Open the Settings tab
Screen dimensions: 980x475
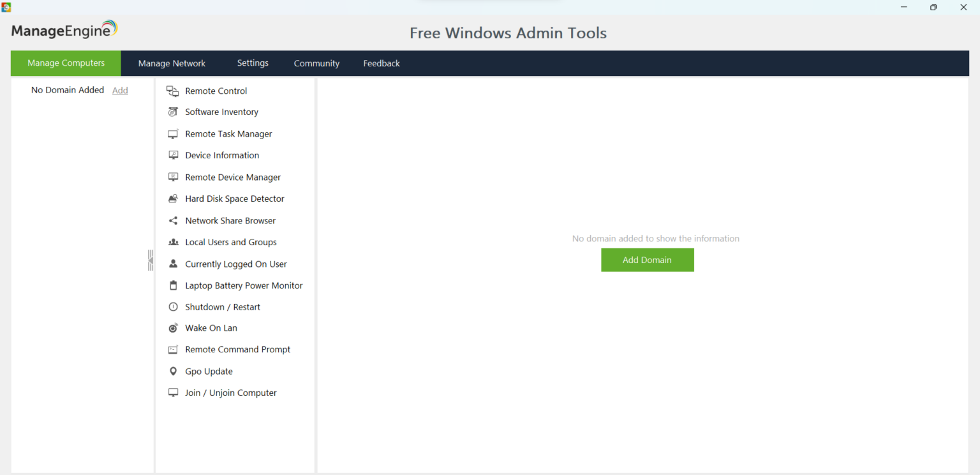coord(253,63)
